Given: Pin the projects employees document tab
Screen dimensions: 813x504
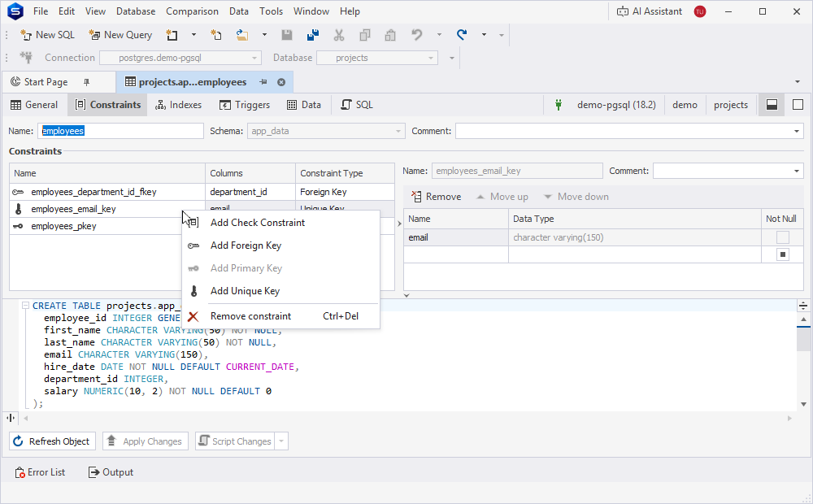Looking at the screenshot, I should tap(263, 82).
